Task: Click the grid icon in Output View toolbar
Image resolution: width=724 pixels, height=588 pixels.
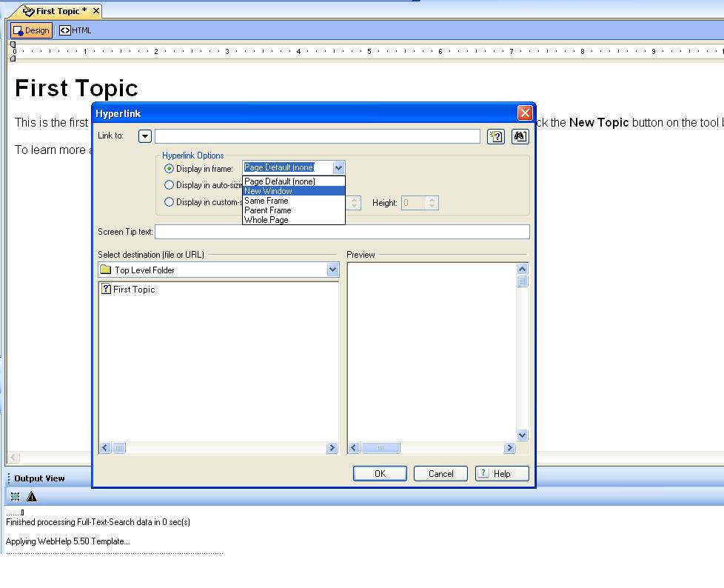Action: click(15, 496)
